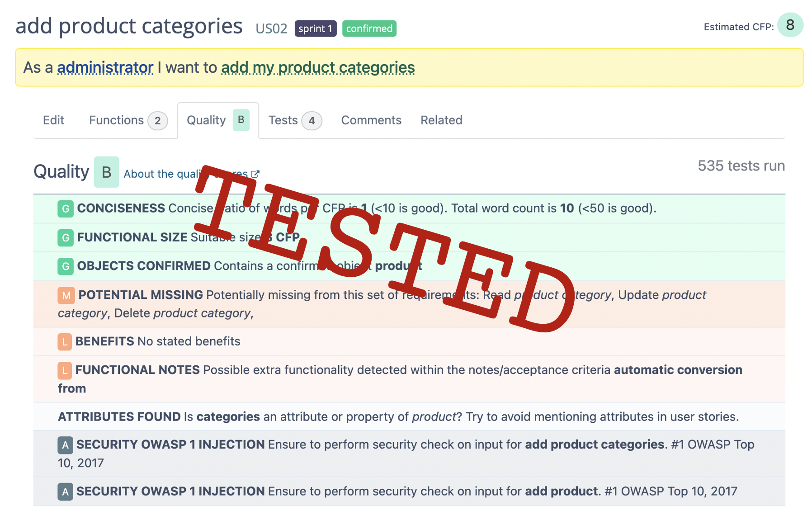Open the Edit tab

click(x=53, y=120)
